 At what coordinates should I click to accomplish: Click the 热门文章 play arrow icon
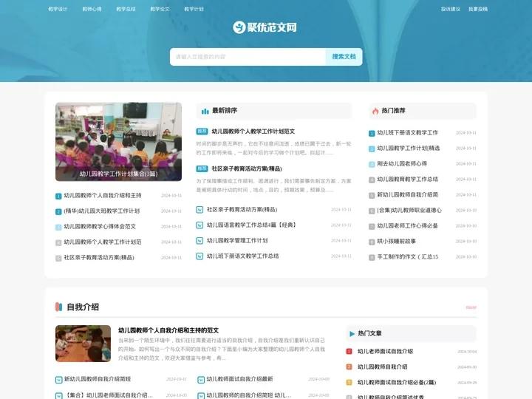coord(352,334)
